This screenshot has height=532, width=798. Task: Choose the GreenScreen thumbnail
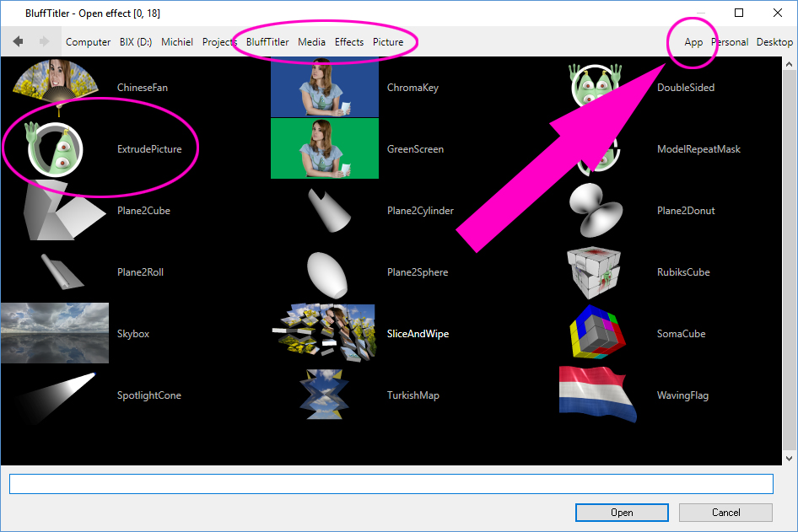tap(325, 148)
